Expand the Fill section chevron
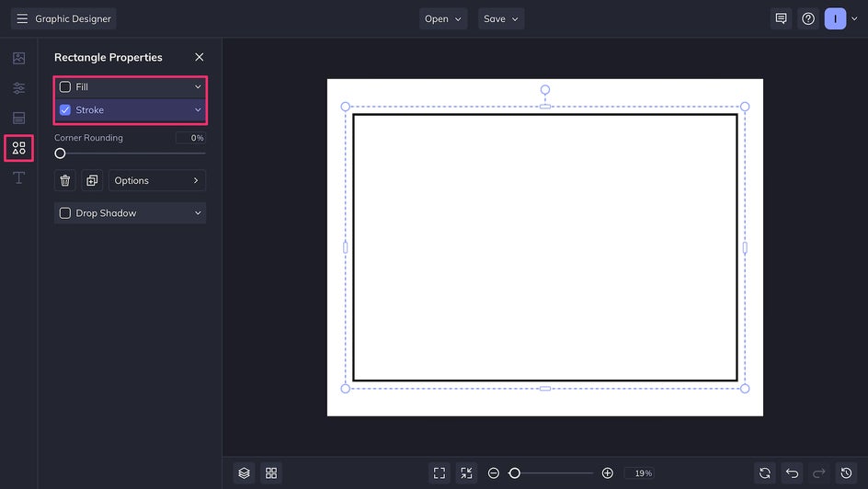This screenshot has width=868, height=489. [x=198, y=86]
